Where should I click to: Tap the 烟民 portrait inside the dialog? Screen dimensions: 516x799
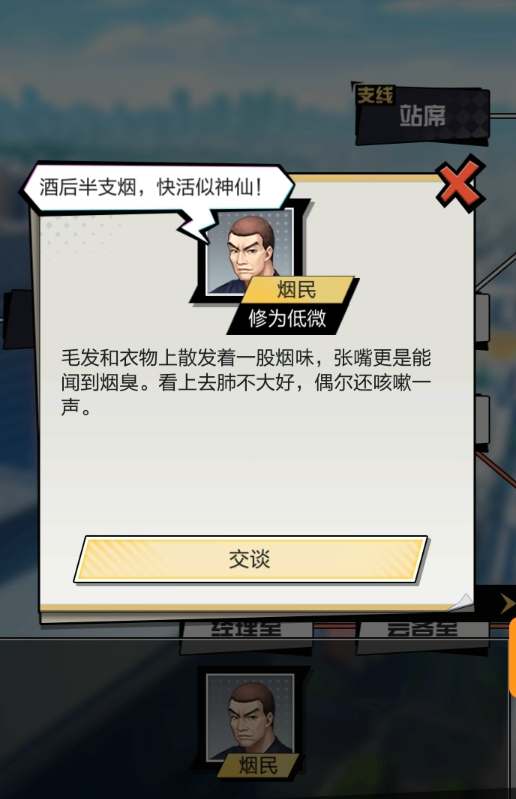point(250,252)
